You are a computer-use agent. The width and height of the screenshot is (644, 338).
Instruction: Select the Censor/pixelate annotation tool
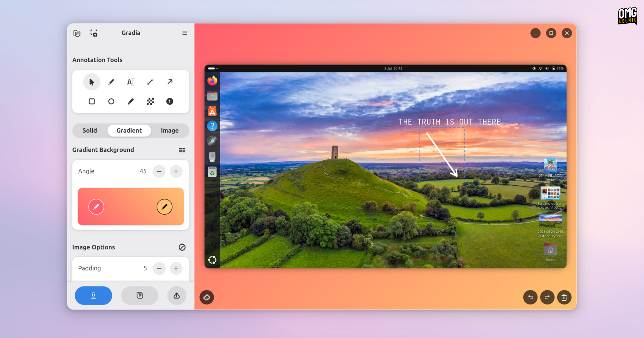point(150,101)
